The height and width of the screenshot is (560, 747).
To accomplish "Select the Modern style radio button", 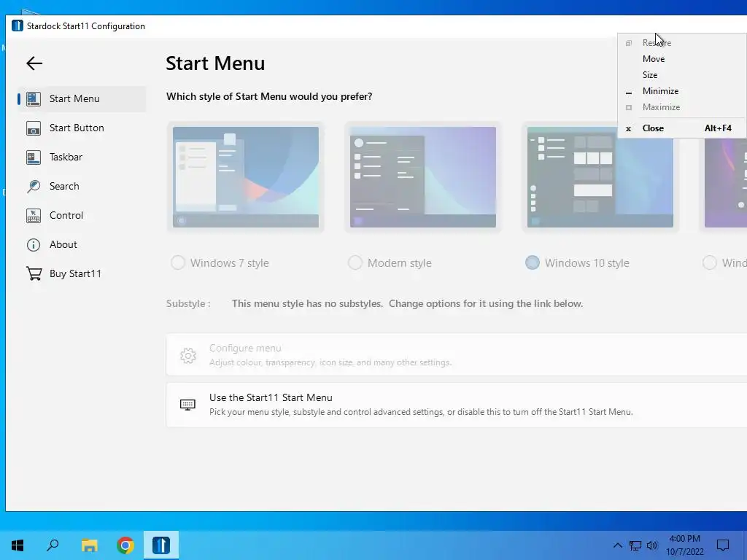I will [355, 262].
